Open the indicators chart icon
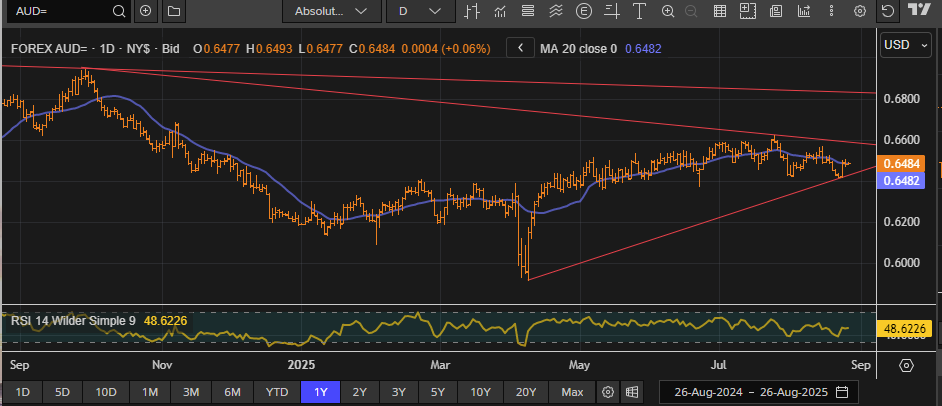 coord(500,11)
